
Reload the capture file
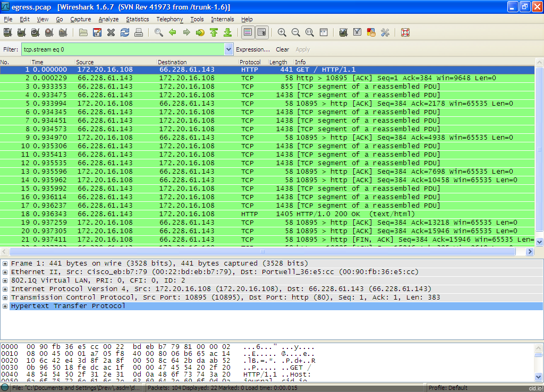tap(125, 32)
